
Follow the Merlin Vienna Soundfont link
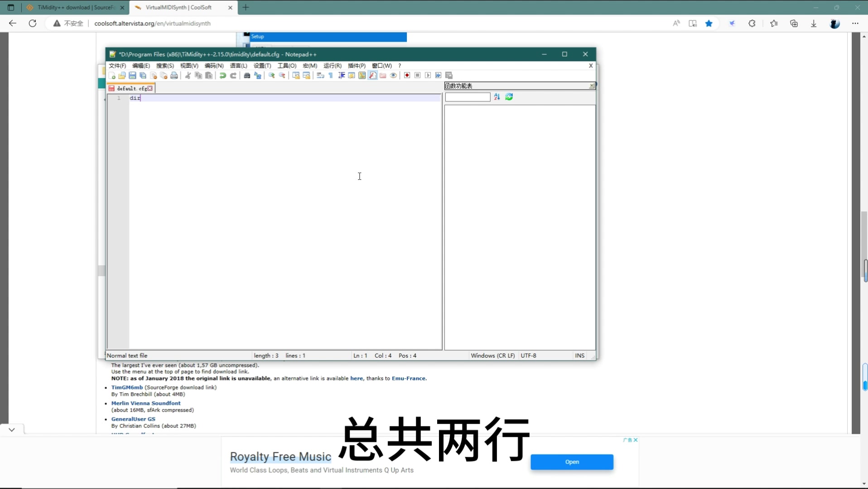click(146, 403)
